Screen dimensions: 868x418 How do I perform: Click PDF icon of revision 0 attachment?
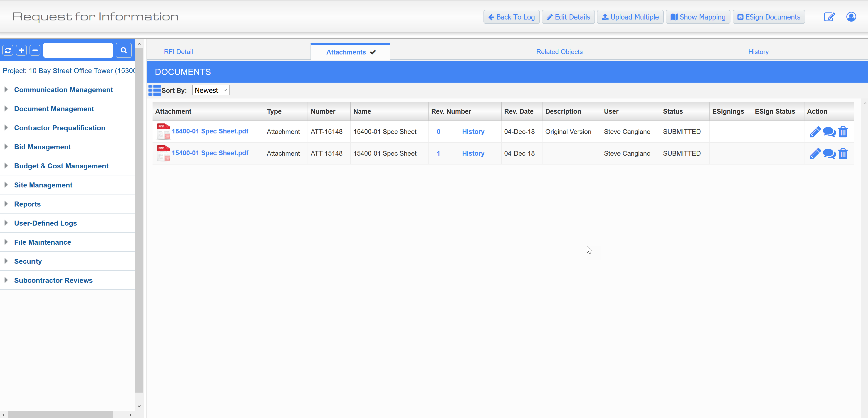click(x=164, y=131)
